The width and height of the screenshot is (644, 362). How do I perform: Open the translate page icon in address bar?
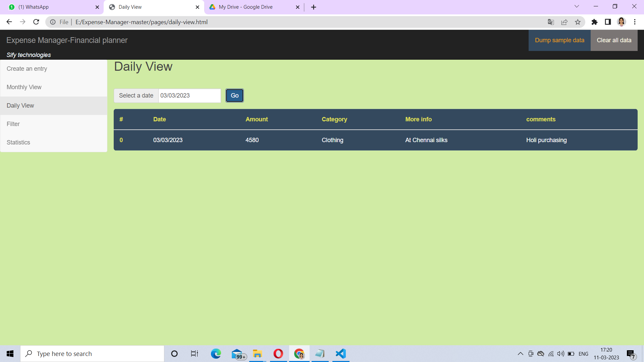pyautogui.click(x=550, y=22)
